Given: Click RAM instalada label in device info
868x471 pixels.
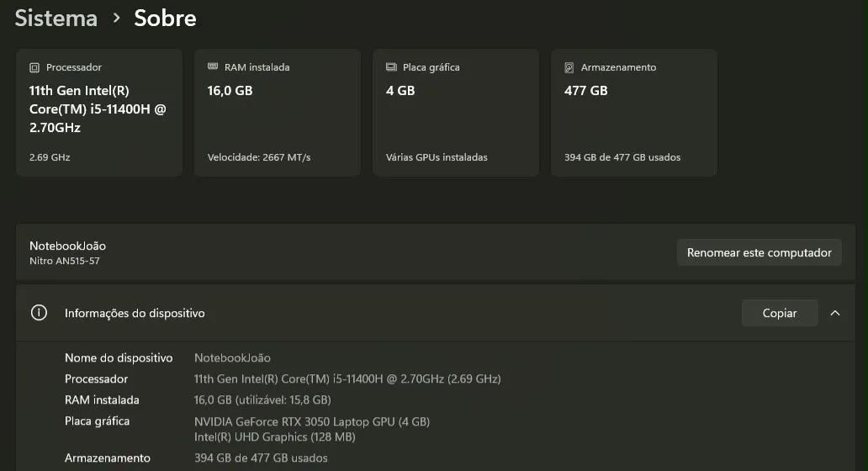Looking at the screenshot, I should pyautogui.click(x=102, y=400).
